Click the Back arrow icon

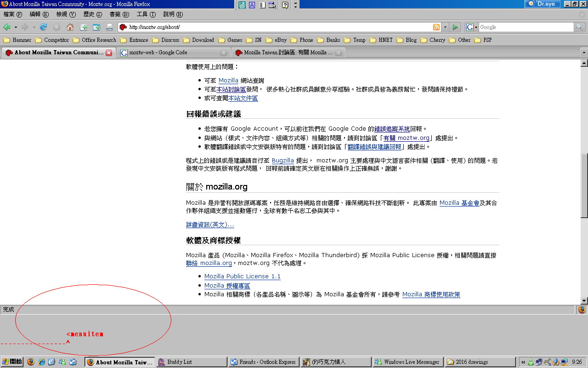pyautogui.click(x=7, y=27)
